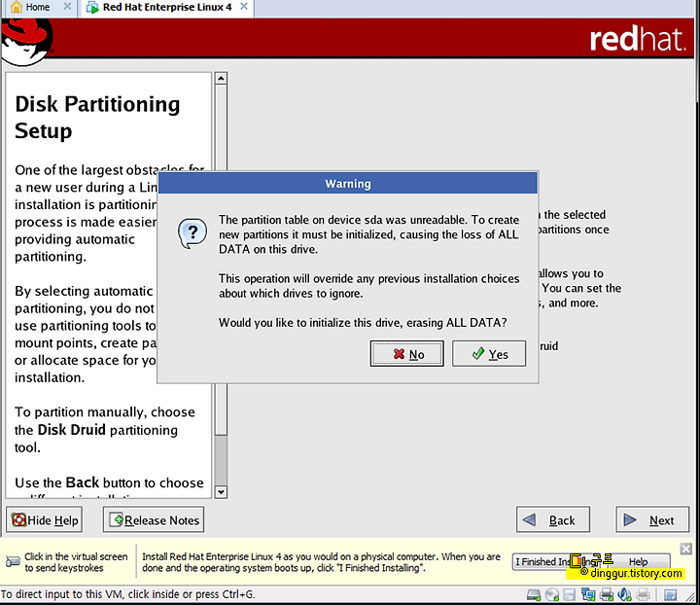This screenshot has height=605, width=700.
Task: Choose No in the Warning dialog
Action: 407,354
